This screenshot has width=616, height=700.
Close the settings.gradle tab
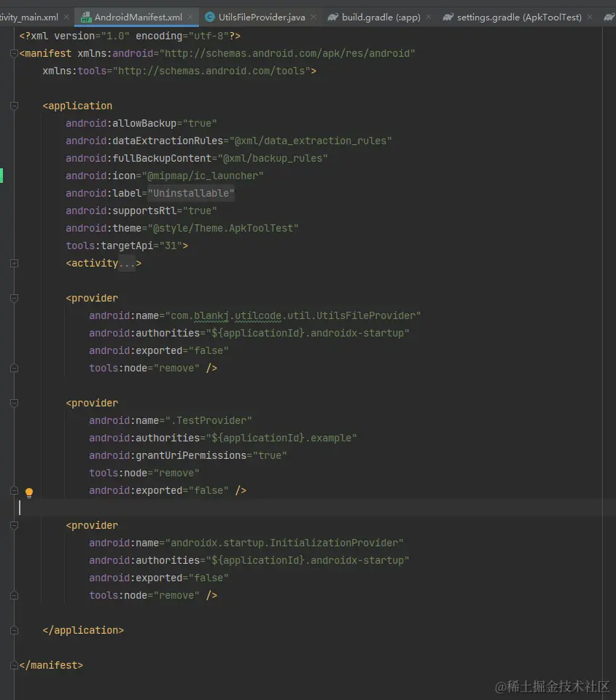pyautogui.click(x=590, y=17)
